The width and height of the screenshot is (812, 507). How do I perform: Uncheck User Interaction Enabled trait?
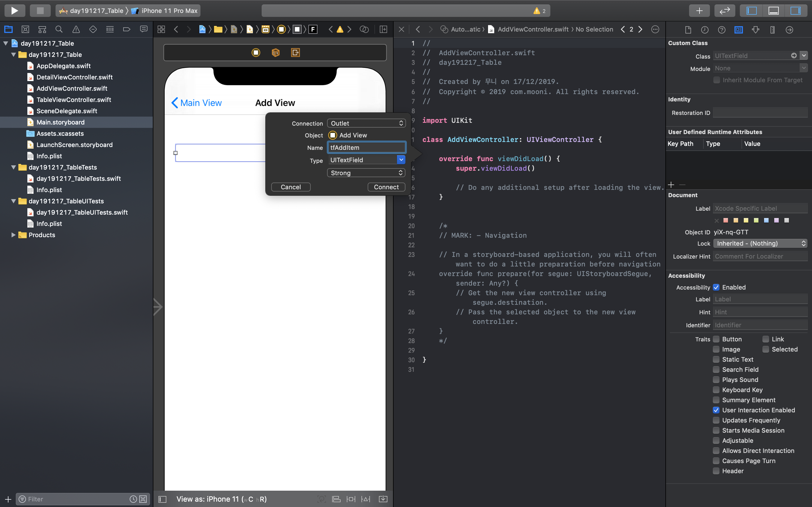pyautogui.click(x=716, y=410)
